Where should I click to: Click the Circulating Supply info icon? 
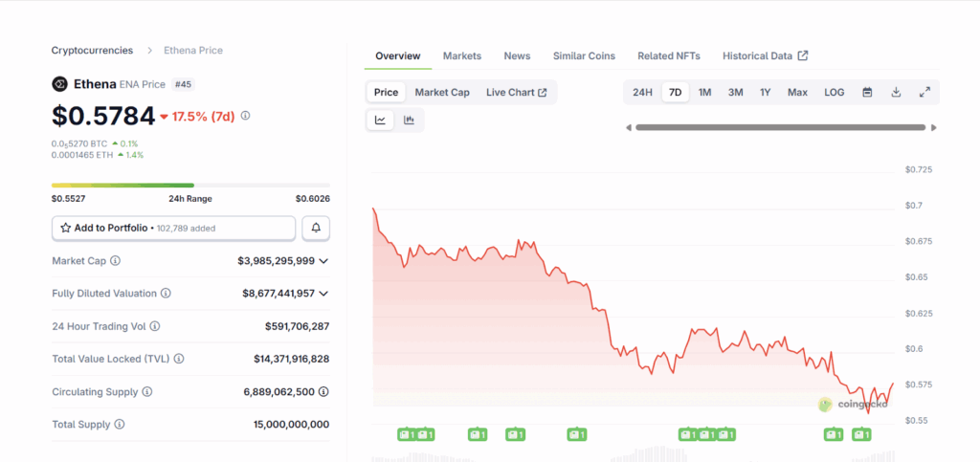146,392
